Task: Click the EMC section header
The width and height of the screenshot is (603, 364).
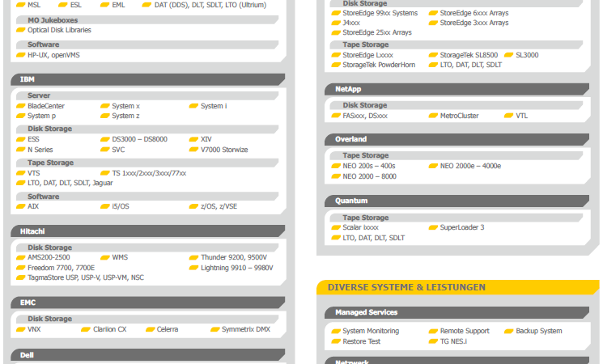Action: [147, 303]
